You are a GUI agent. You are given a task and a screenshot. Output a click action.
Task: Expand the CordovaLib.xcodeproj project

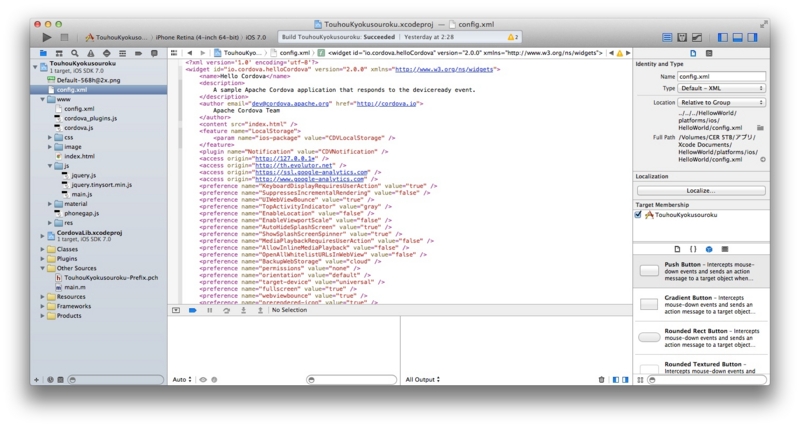(x=42, y=236)
